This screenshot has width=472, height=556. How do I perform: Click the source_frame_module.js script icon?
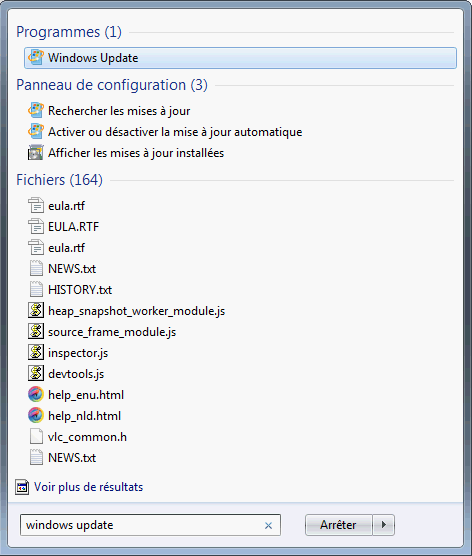pyautogui.click(x=36, y=332)
